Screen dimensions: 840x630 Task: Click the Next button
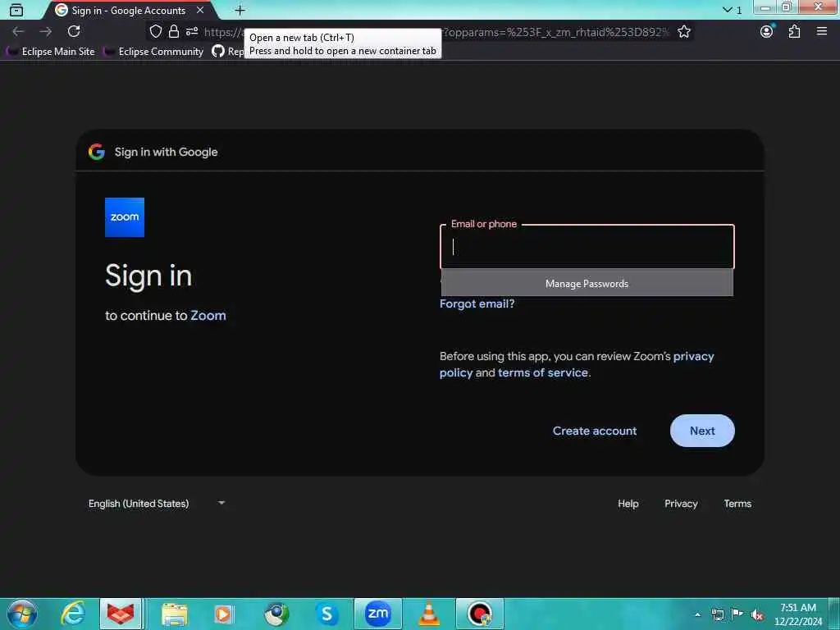click(702, 431)
